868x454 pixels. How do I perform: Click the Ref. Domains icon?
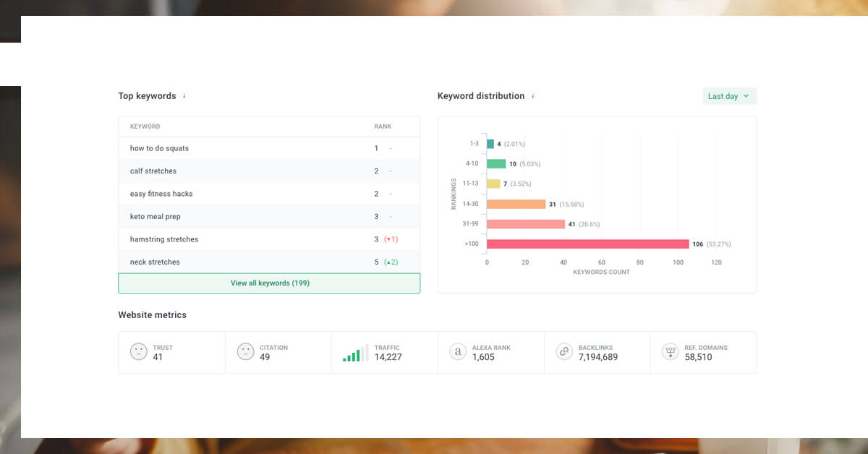670,352
